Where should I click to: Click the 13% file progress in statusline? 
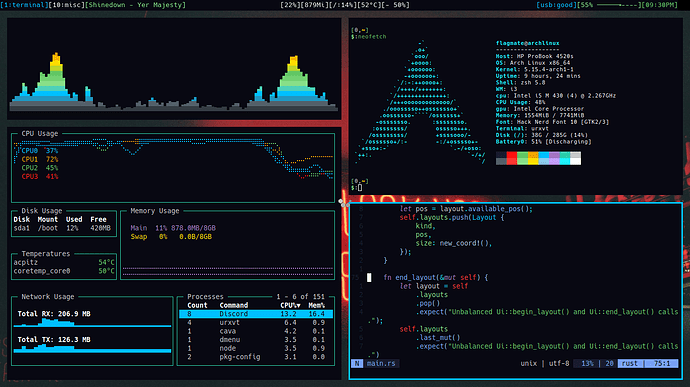pyautogui.click(x=587, y=363)
